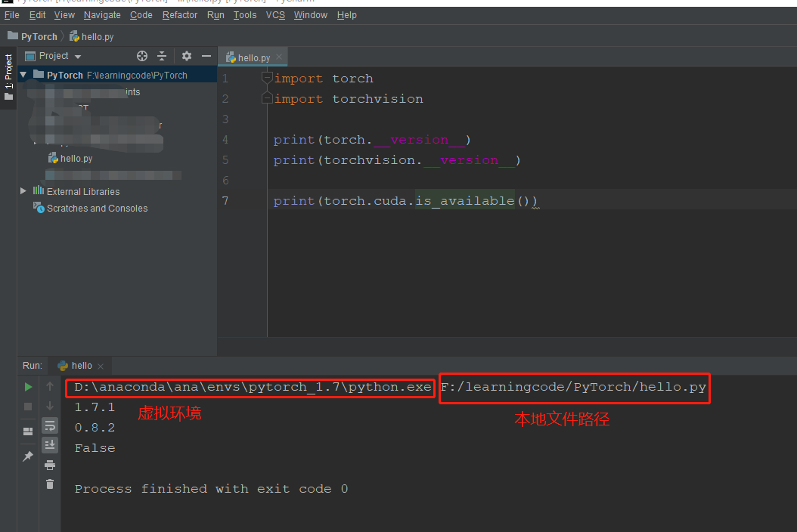Open the Navigate menu

pyautogui.click(x=102, y=15)
